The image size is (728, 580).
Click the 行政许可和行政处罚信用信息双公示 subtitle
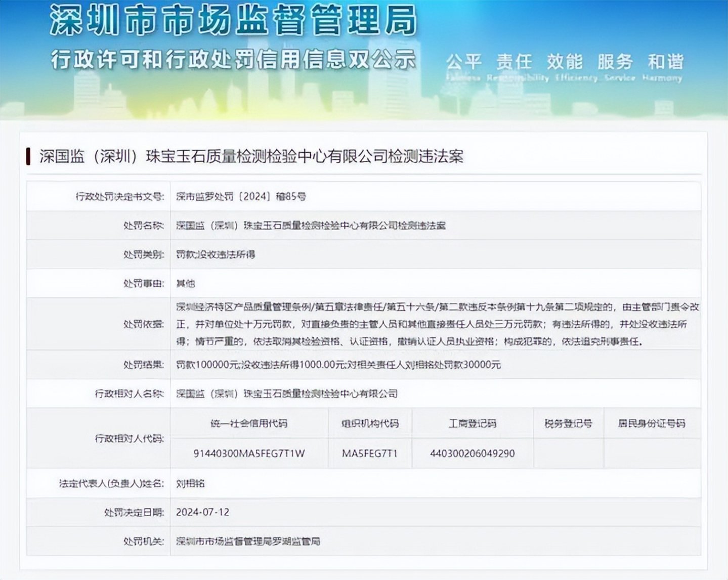pyautogui.click(x=233, y=60)
